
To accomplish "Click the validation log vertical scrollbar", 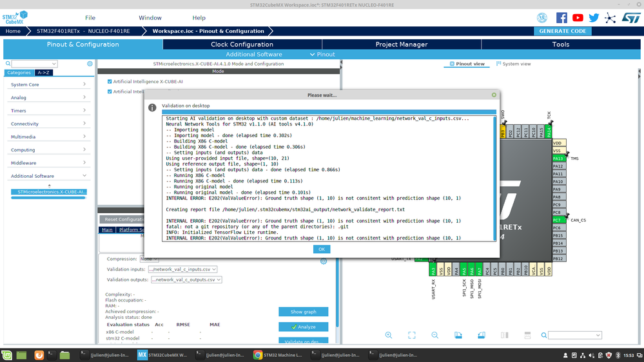I will (x=494, y=178).
